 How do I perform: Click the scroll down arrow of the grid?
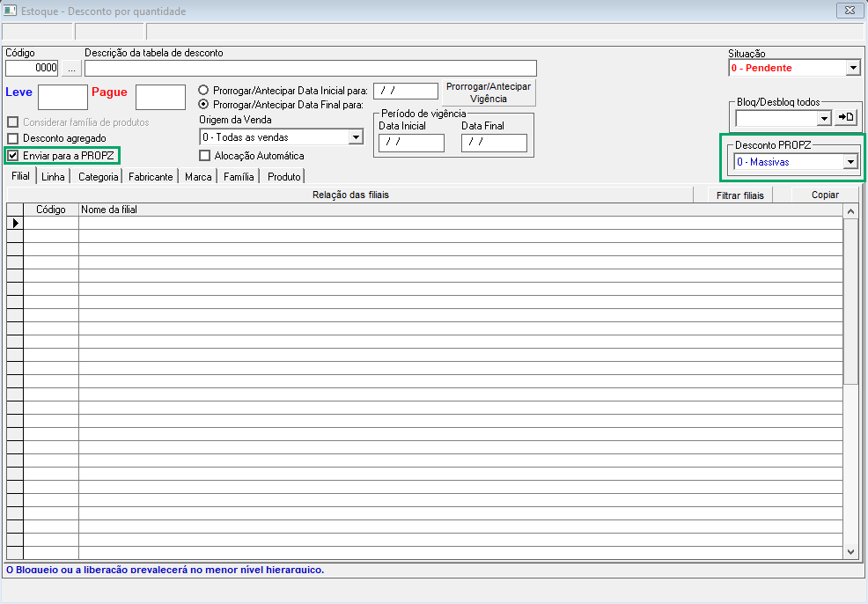point(851,551)
